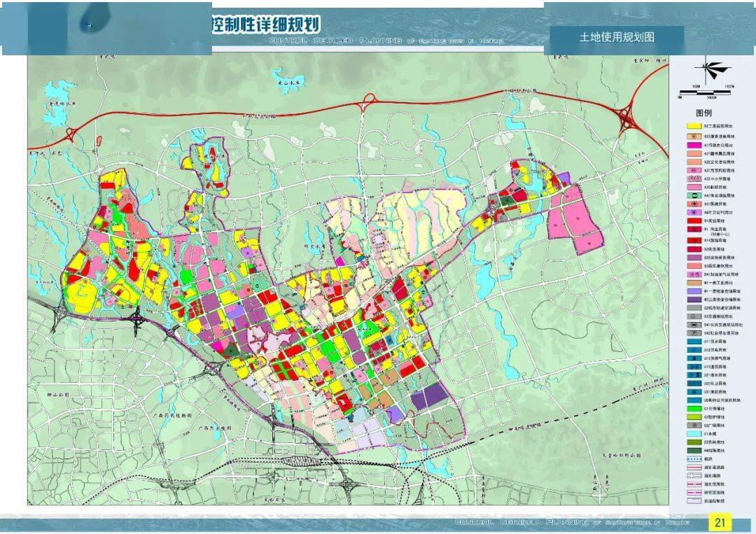Screen dimensions: 756x534
Task: Select the red B1 commercial legend swatch
Action: [693, 221]
